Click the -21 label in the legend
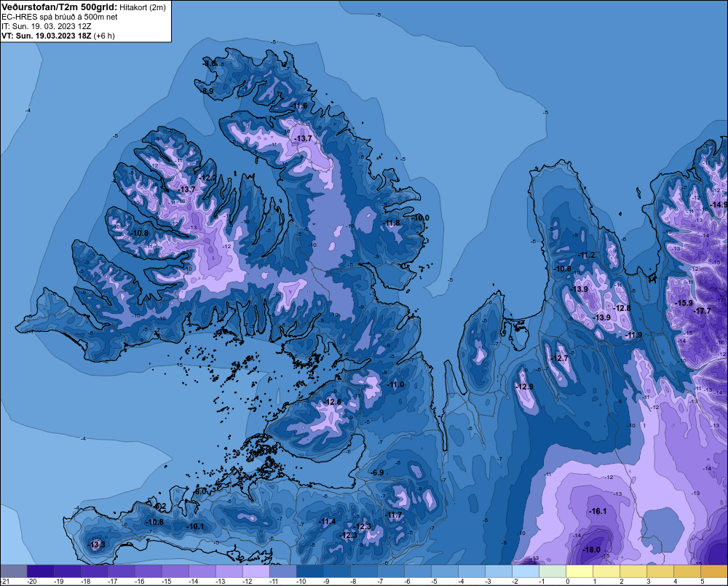This screenshot has height=586, width=728. 5,582
